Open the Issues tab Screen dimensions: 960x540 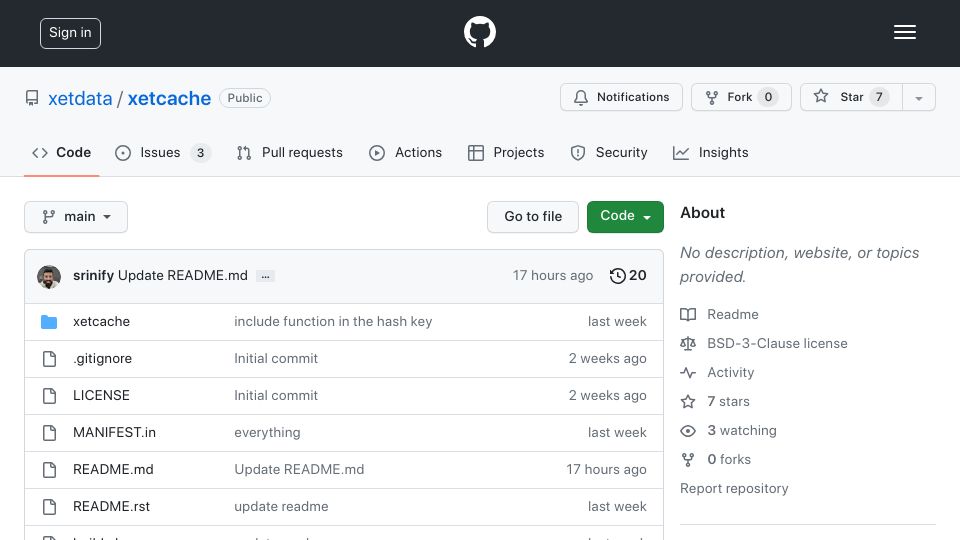(163, 152)
